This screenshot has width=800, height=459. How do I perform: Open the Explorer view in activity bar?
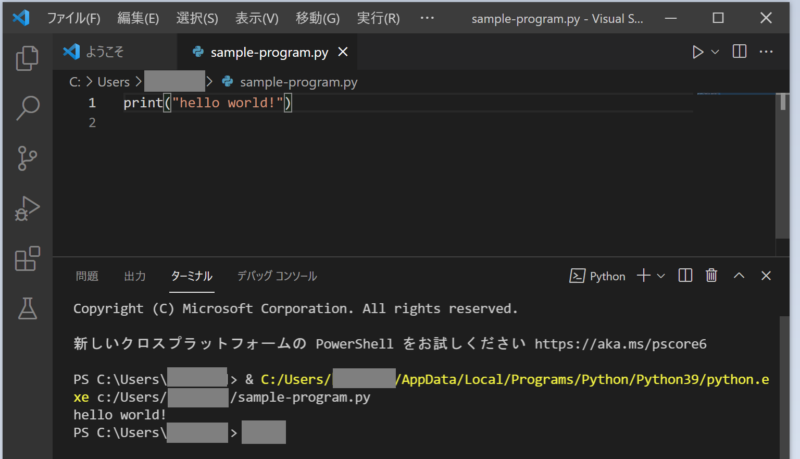pyautogui.click(x=27, y=58)
